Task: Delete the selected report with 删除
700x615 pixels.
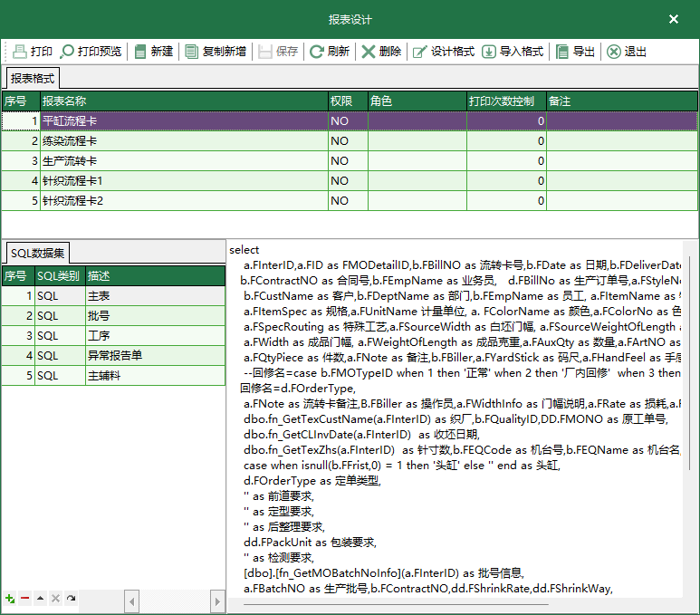Action: 381,52
